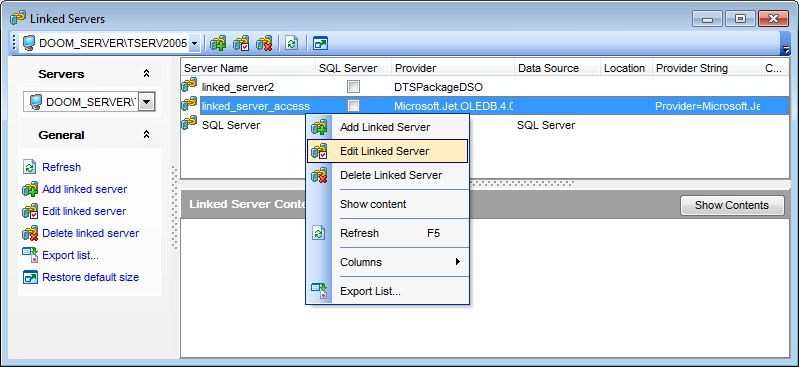
Task: Open the toolbar DOOM_SERVER\TSERV2005 dropdown
Action: pyautogui.click(x=194, y=44)
